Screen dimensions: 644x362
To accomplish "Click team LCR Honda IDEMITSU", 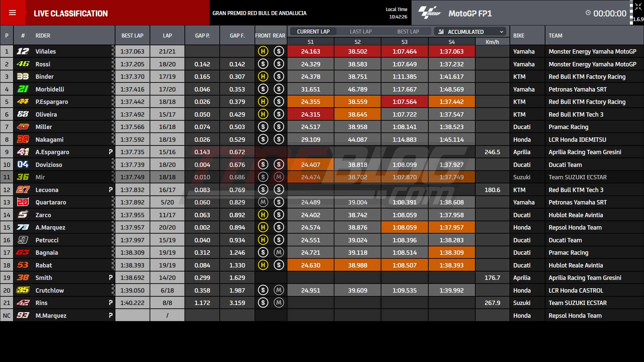I will point(577,139).
